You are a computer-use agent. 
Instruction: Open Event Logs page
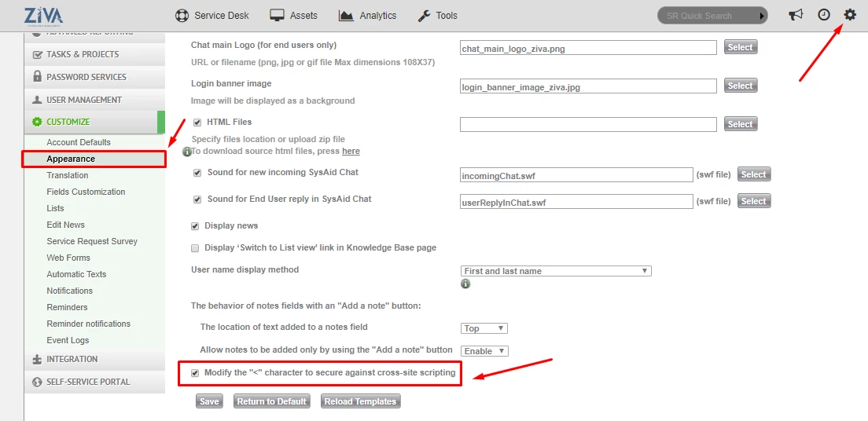(x=68, y=340)
